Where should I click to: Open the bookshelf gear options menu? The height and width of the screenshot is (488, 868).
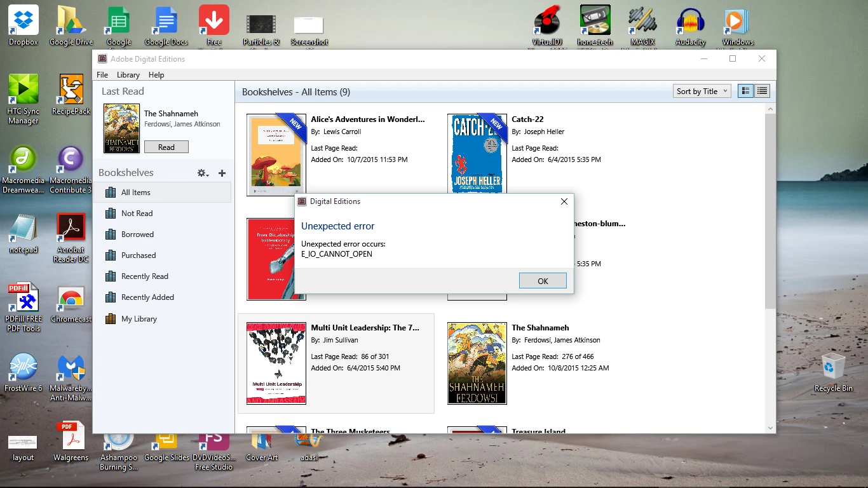click(203, 173)
